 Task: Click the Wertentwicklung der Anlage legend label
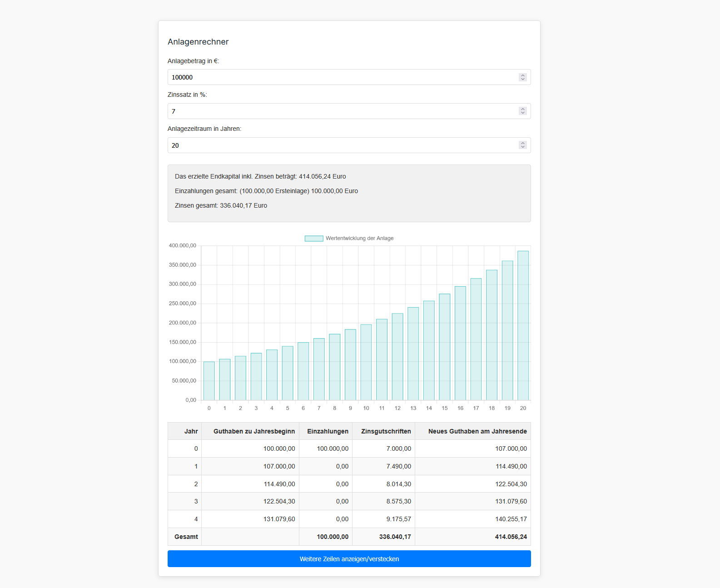pos(359,239)
